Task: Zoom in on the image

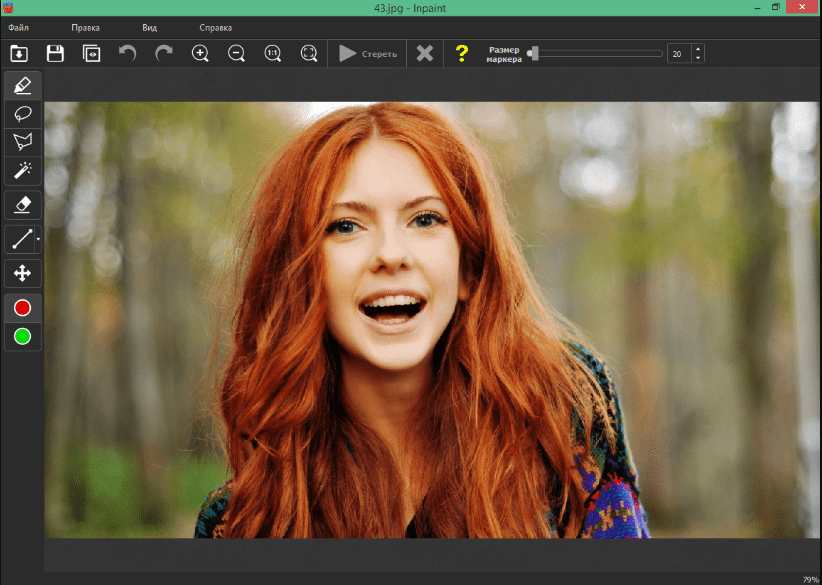Action: pos(200,53)
